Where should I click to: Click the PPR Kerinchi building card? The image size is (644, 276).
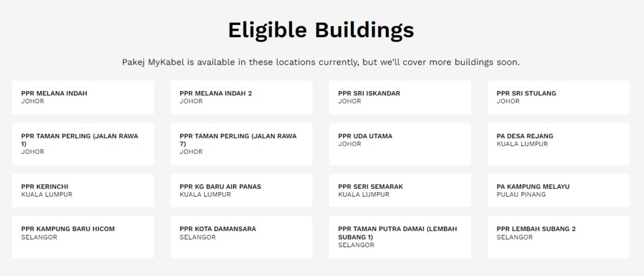(83, 190)
